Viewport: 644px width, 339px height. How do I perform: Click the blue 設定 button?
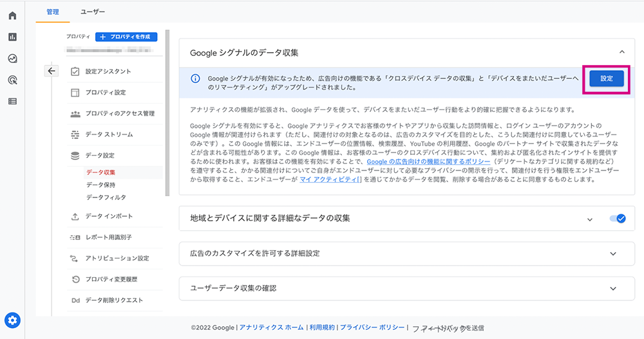tap(607, 78)
